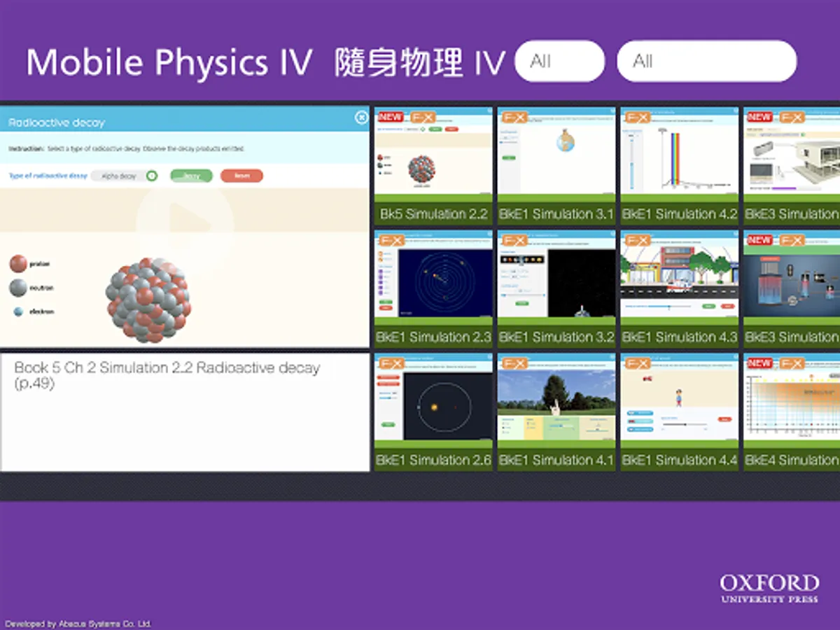The image size is (840, 630).
Task: Click the nucleus cluster in preview
Action: click(148, 300)
